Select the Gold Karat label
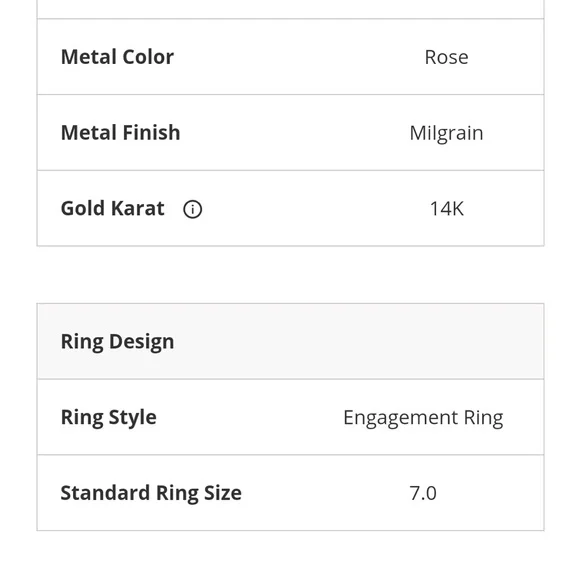Viewport: 580px width, 580px height. 112,208
